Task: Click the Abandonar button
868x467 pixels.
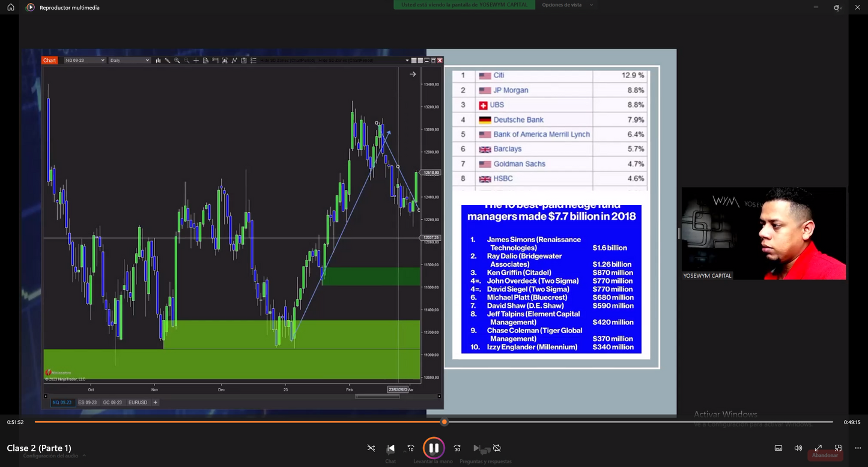Action: pyautogui.click(x=825, y=455)
